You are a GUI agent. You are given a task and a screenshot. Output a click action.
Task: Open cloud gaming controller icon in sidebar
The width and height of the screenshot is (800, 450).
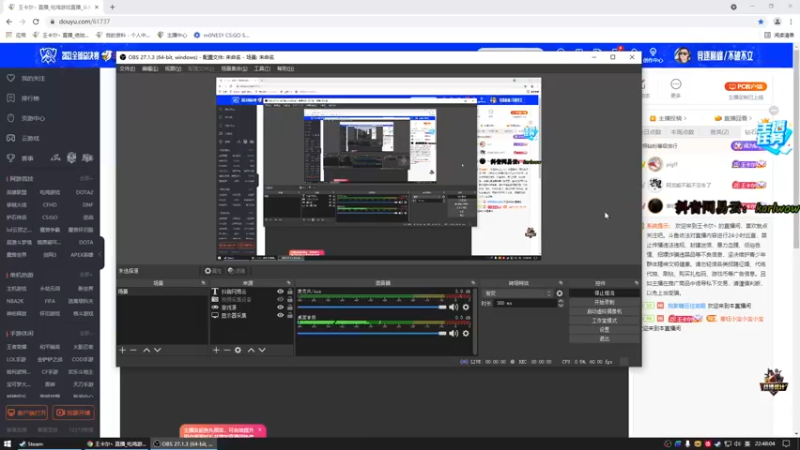point(11,138)
